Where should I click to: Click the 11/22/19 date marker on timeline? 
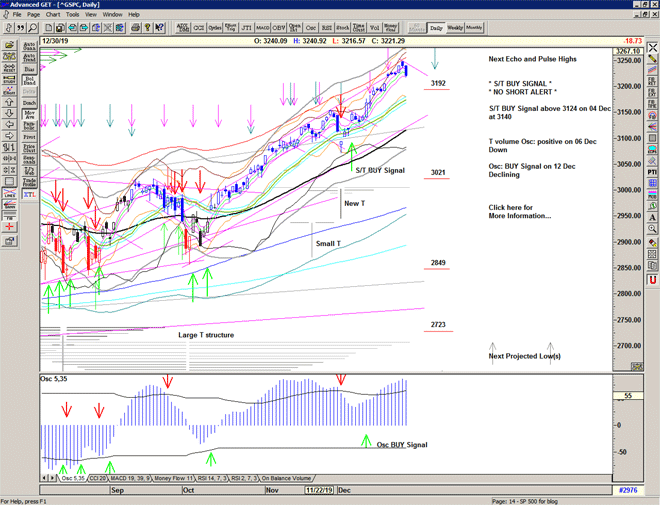pos(320,491)
